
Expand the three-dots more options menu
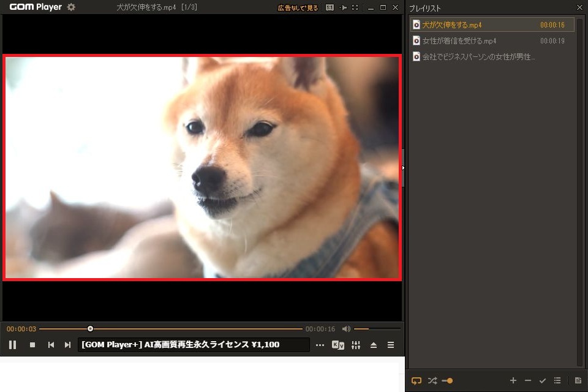point(320,345)
